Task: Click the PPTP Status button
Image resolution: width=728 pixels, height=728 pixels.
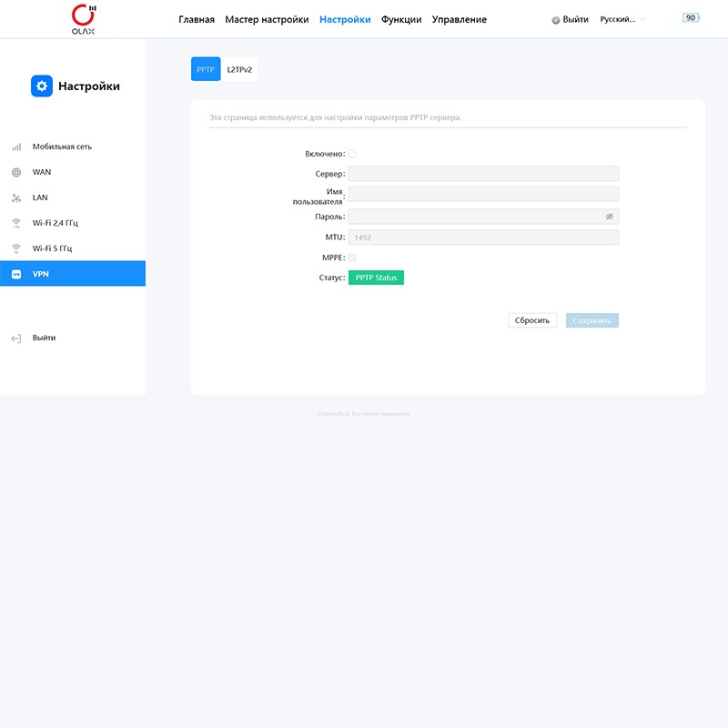Action: point(376,278)
